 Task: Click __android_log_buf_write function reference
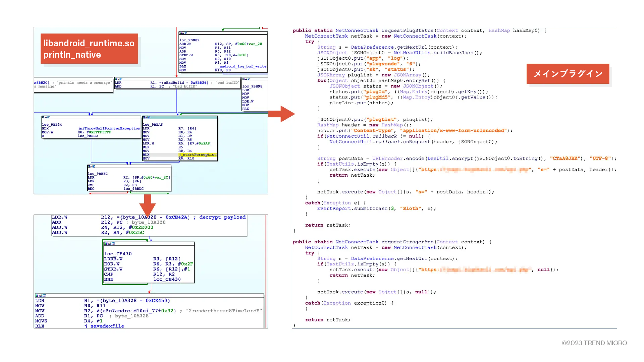pyautogui.click(x=240, y=66)
